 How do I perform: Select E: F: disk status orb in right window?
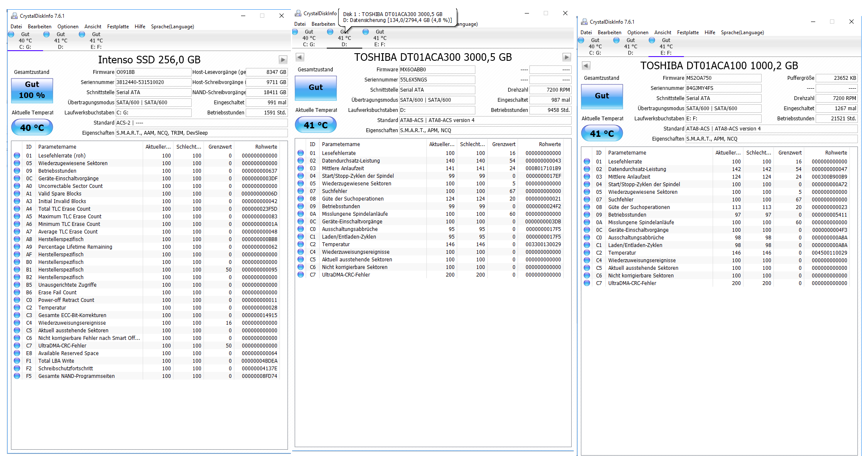point(652,41)
